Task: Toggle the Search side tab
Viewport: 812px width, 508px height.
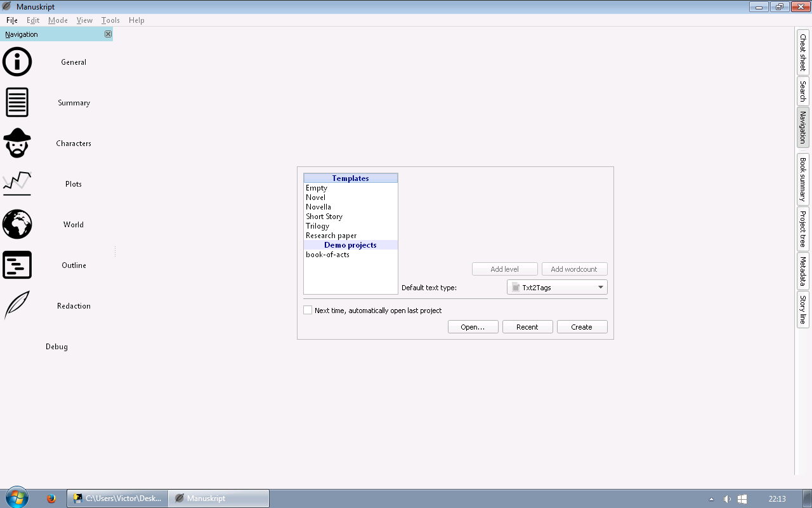Action: pos(803,91)
